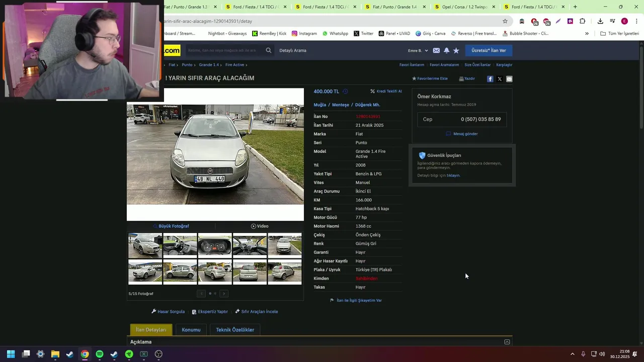The width and height of the screenshot is (644, 362).
Task: Bookmark this page with the address bar star
Action: click(505, 21)
